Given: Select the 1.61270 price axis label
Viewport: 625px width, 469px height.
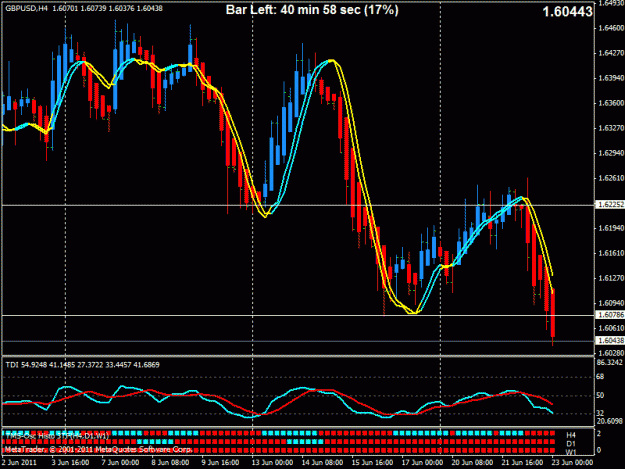Looking at the screenshot, I should (x=611, y=278).
